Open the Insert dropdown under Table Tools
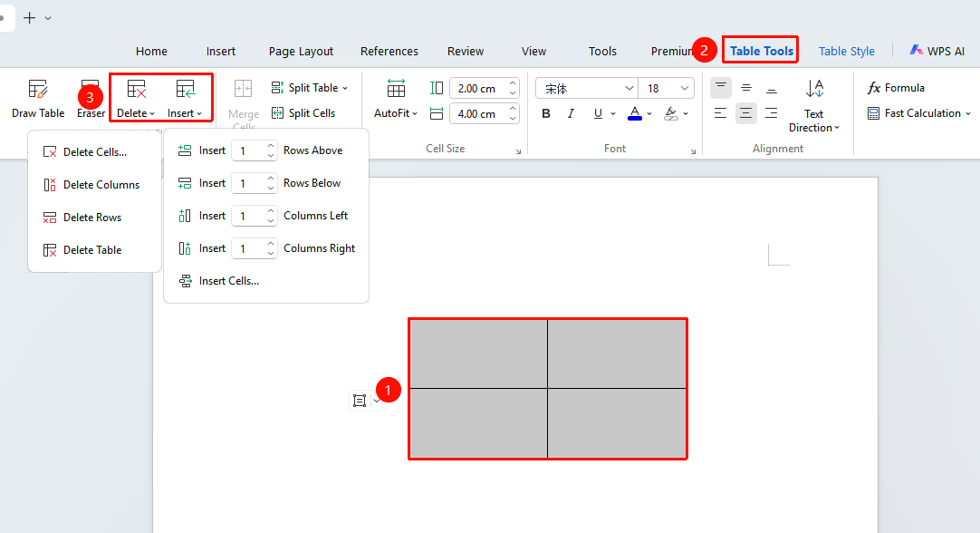Screen dimensions: 980x533 click(x=185, y=98)
